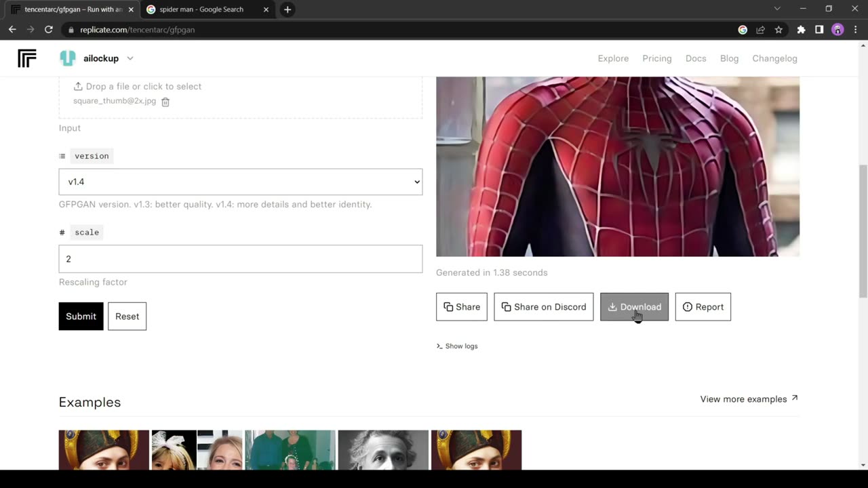Click the upload icon in the drop zone
The width and height of the screenshot is (868, 488).
(78, 86)
